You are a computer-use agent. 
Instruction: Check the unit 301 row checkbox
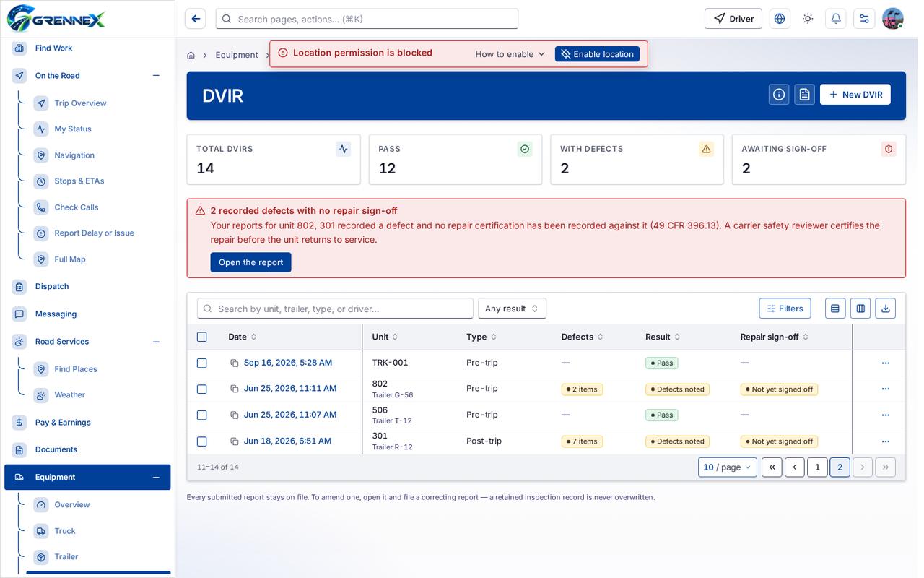point(202,441)
